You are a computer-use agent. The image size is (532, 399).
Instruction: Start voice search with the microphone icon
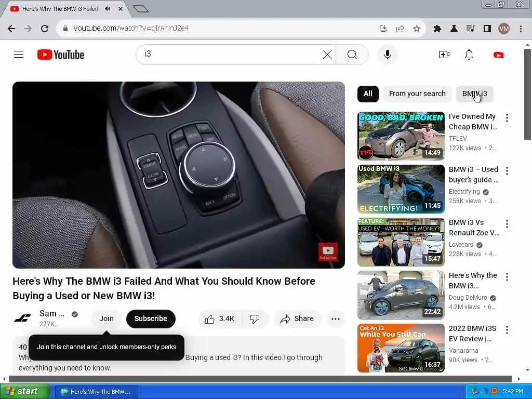[387, 54]
